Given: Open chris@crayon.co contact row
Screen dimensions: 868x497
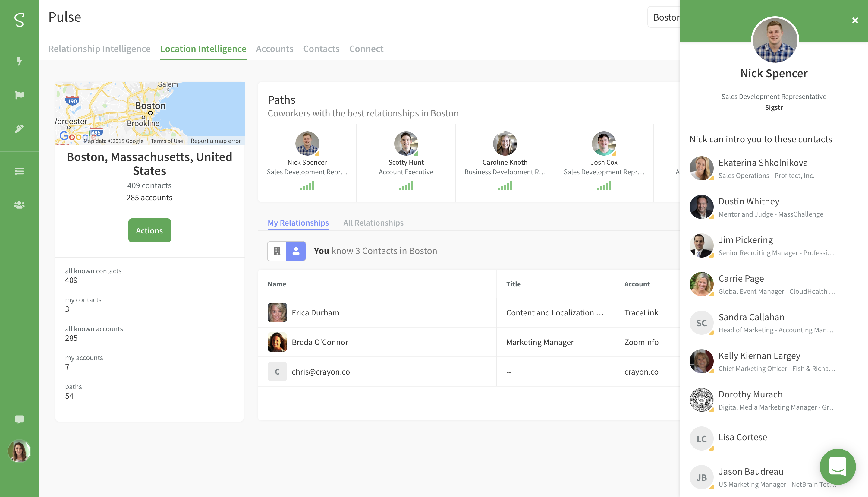Looking at the screenshot, I should pos(469,371).
